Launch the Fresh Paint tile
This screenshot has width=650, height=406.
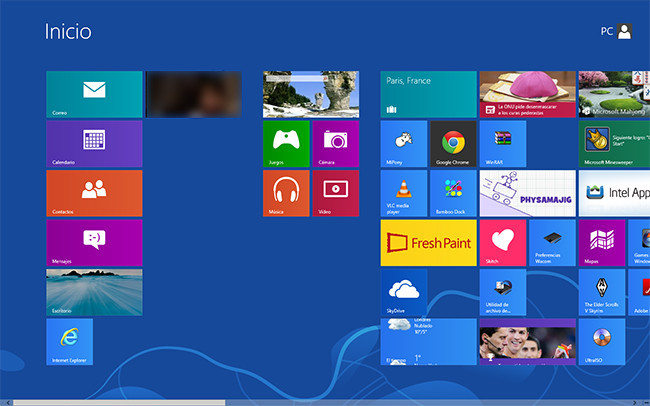pyautogui.click(x=428, y=243)
